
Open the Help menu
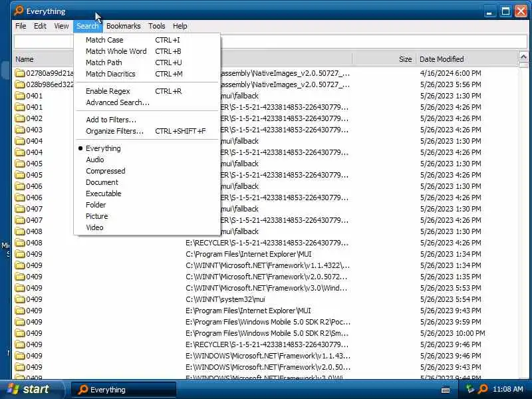(180, 26)
